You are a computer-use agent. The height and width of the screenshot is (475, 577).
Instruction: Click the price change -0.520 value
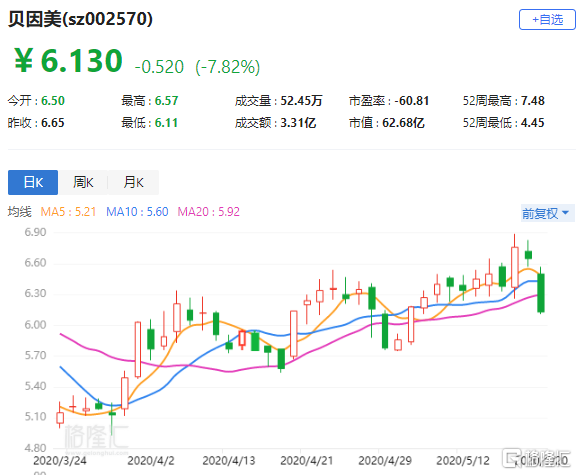(159, 67)
